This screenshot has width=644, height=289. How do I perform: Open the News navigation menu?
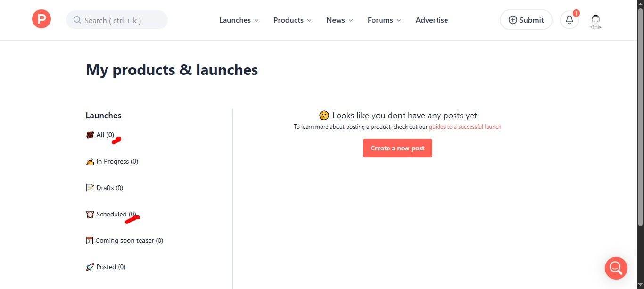point(339,20)
